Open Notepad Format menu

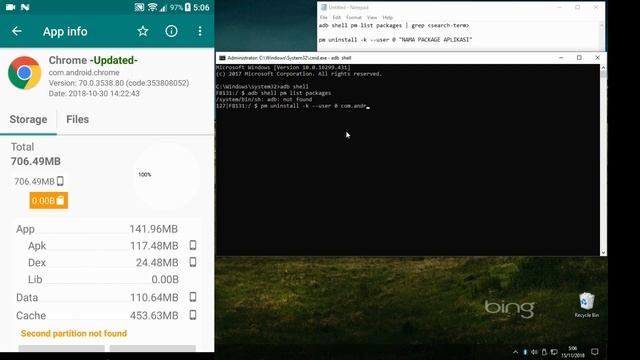(x=354, y=17)
